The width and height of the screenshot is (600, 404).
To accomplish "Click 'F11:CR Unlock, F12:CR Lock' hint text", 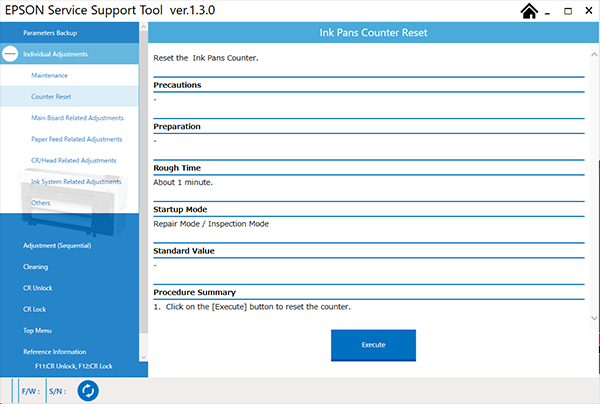I will 74,366.
